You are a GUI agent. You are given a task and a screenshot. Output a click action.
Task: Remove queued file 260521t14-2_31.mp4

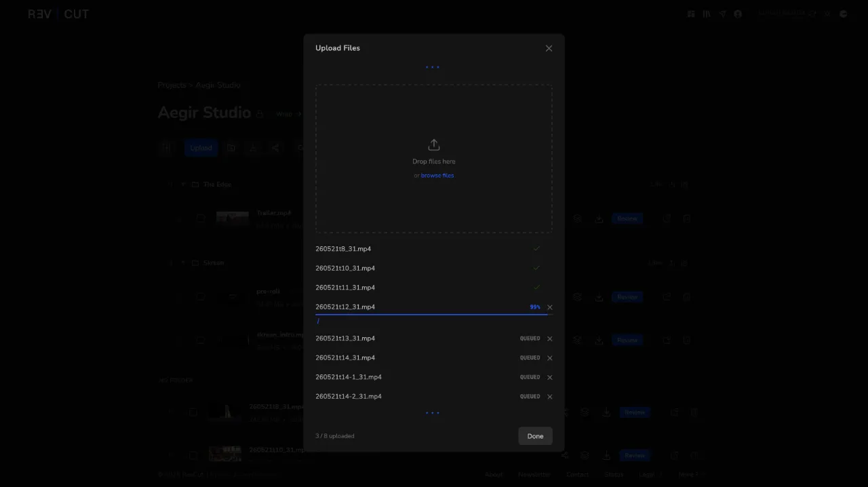pos(549,397)
